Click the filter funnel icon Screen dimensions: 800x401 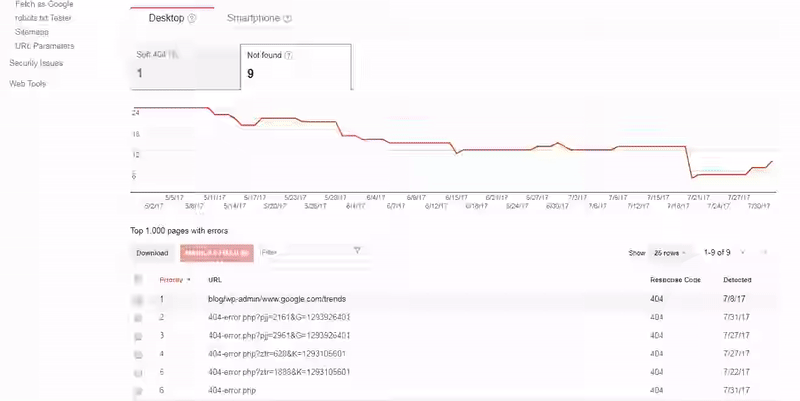pos(357,252)
